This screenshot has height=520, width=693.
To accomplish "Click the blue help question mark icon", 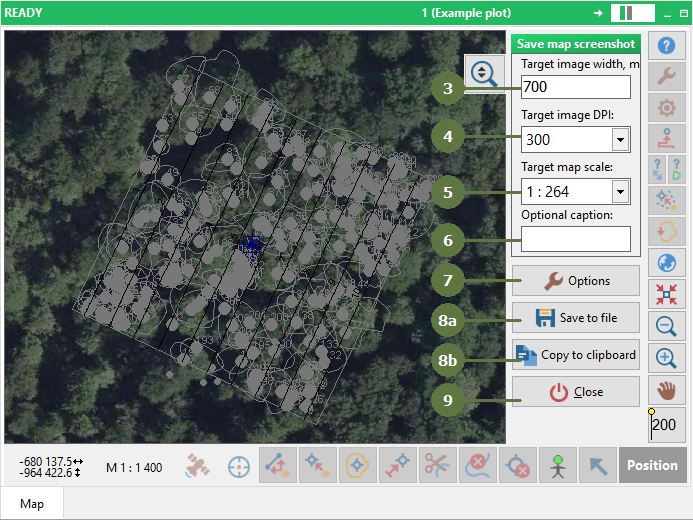I will 668,46.
